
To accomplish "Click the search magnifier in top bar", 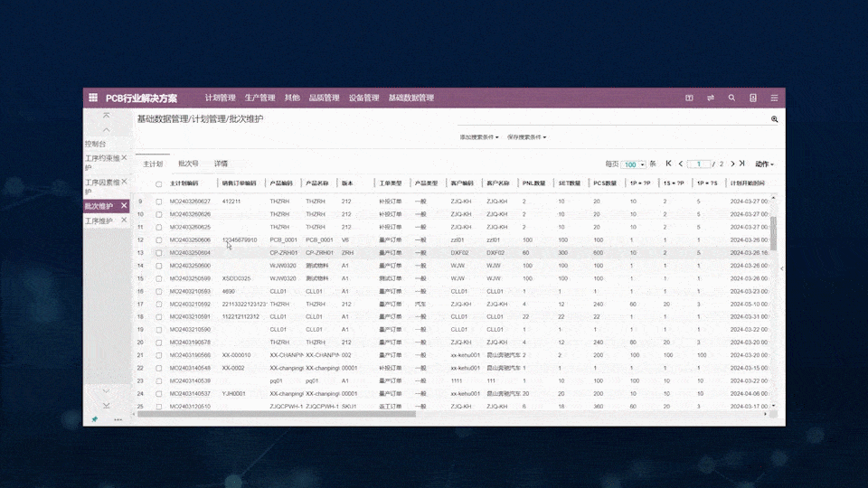I will point(731,98).
